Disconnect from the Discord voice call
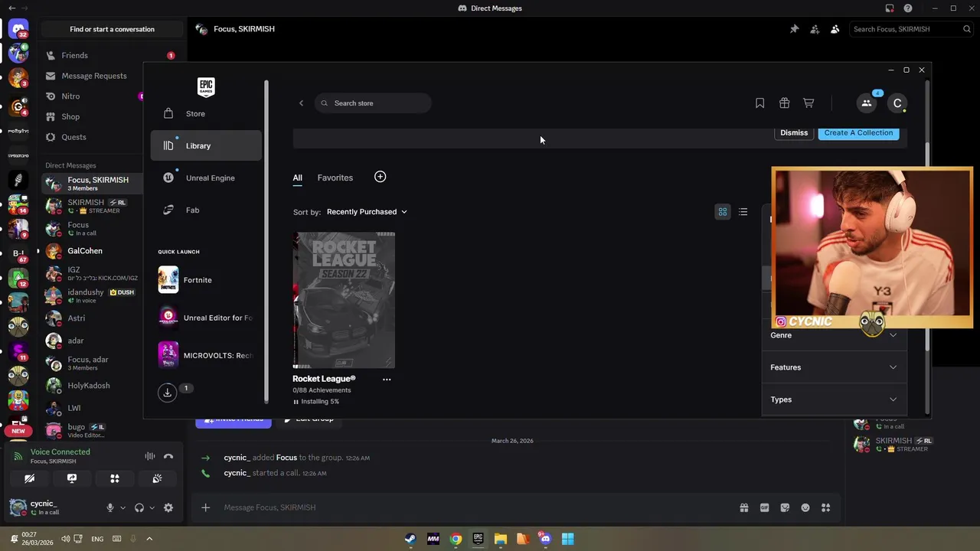The height and width of the screenshot is (551, 980). pos(168,456)
